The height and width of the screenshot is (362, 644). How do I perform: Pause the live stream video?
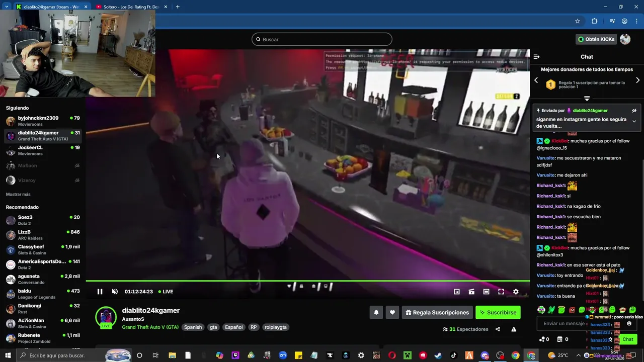click(100, 292)
